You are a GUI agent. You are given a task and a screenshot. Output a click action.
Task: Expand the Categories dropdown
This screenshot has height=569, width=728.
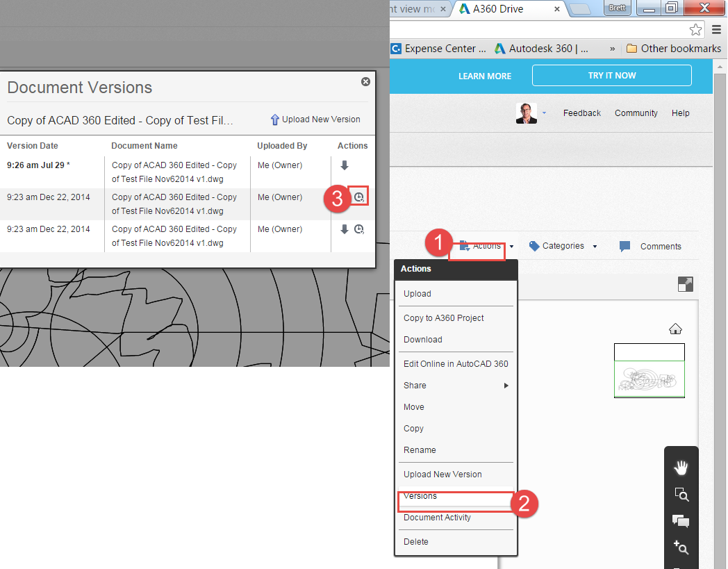point(595,246)
